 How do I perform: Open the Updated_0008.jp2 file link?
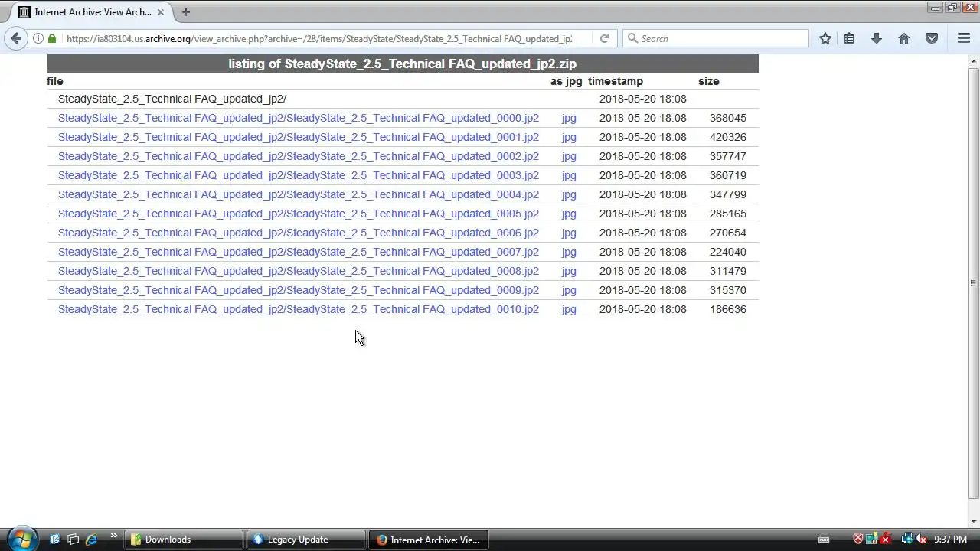(x=299, y=271)
